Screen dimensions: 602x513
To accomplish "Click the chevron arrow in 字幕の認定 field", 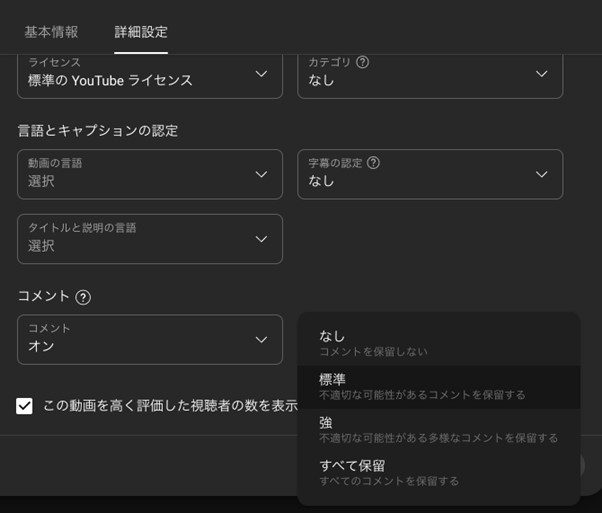I will [541, 174].
